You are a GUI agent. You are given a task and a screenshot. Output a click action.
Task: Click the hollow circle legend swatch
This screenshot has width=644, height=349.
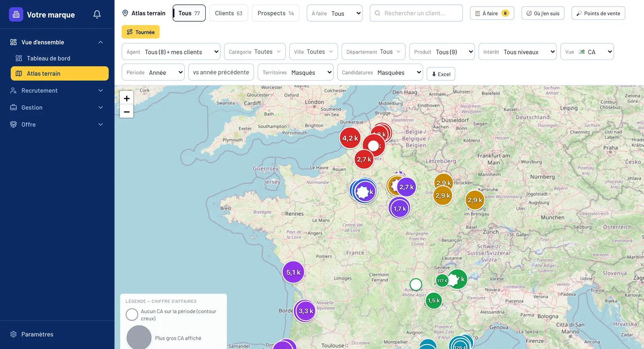[x=132, y=314]
